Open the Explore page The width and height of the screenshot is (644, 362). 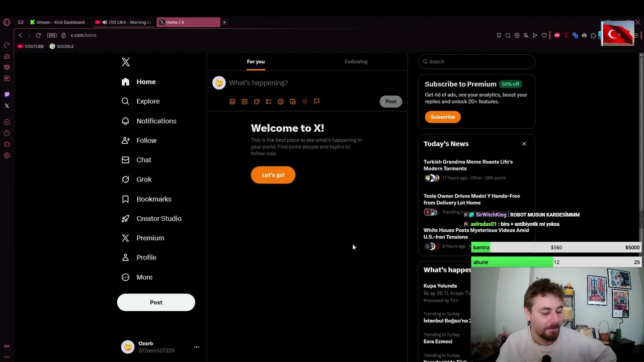coord(141,101)
